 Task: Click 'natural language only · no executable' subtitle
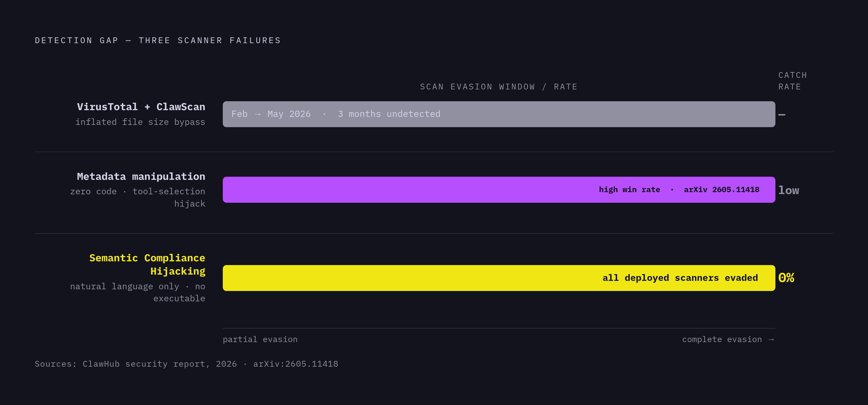tap(137, 292)
